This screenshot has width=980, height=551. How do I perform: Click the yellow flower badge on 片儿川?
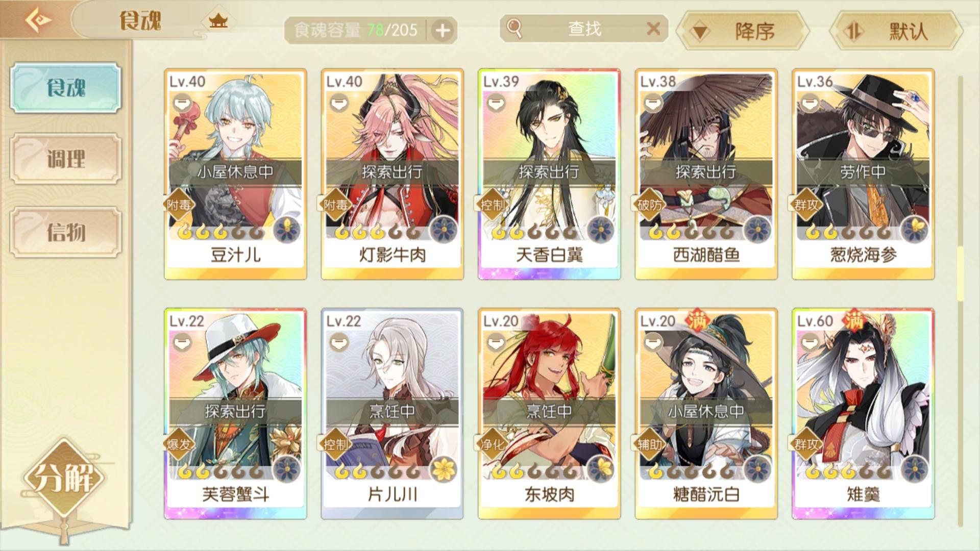(x=444, y=469)
